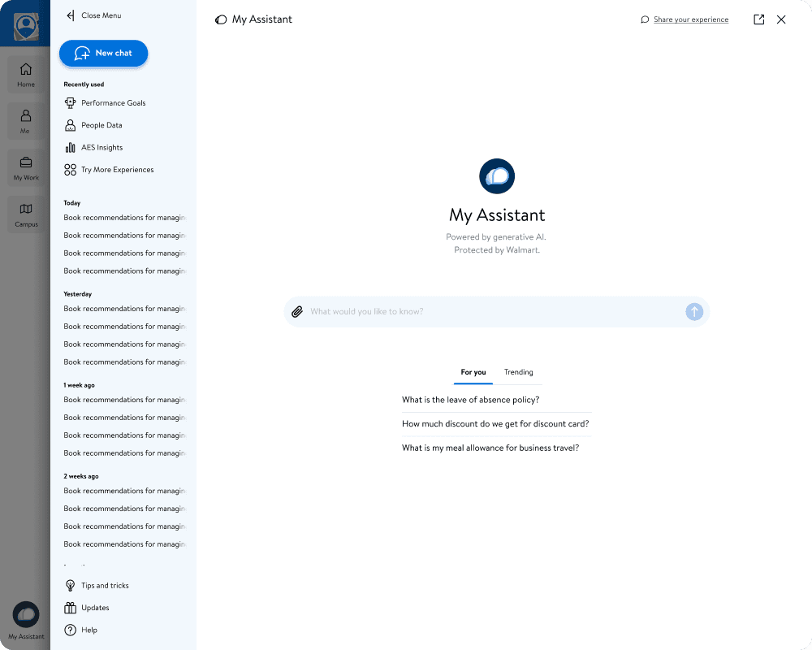Screen dimensions: 812x650
Task: Select the For you tab
Action: coord(473,372)
